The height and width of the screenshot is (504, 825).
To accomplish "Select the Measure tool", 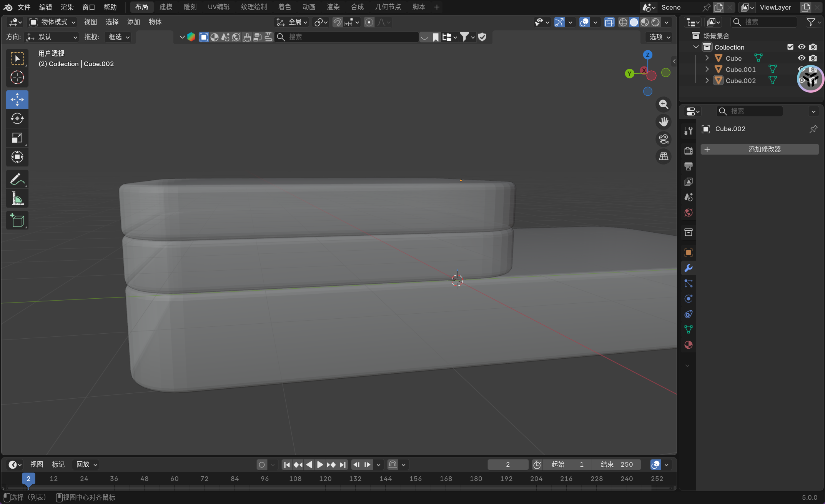I will point(17,198).
